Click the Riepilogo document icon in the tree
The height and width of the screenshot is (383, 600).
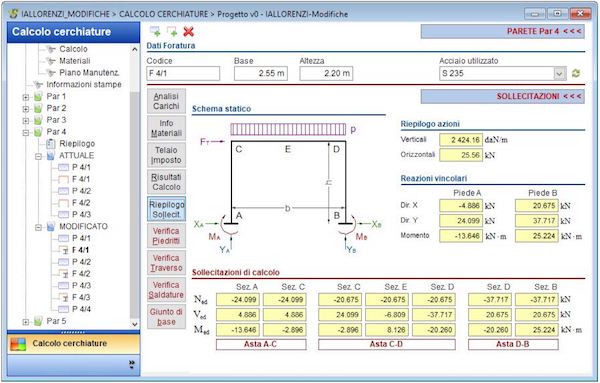(x=51, y=144)
